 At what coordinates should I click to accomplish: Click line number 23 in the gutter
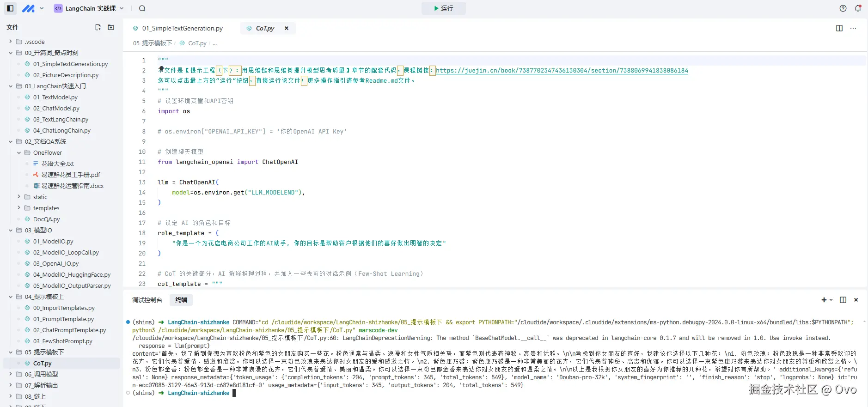tap(142, 284)
